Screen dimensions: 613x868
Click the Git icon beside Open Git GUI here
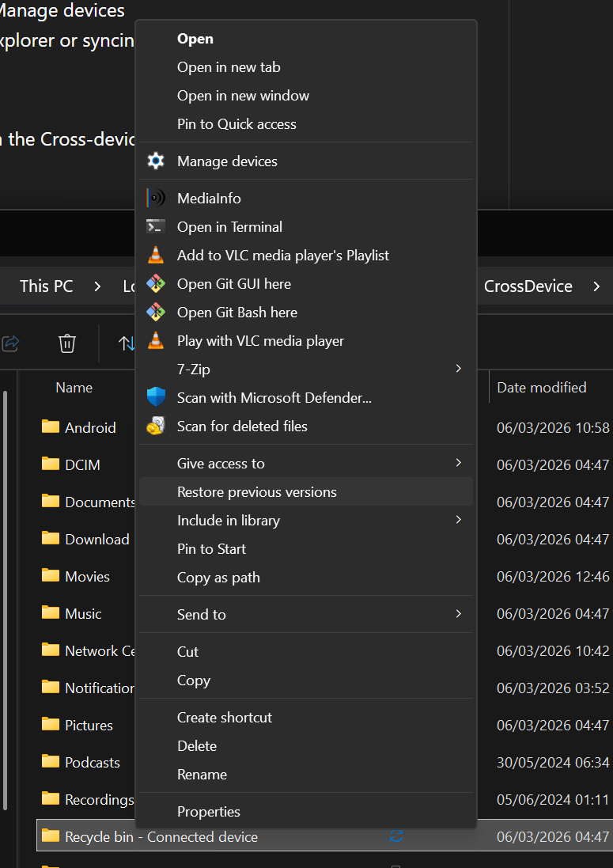pos(156,283)
